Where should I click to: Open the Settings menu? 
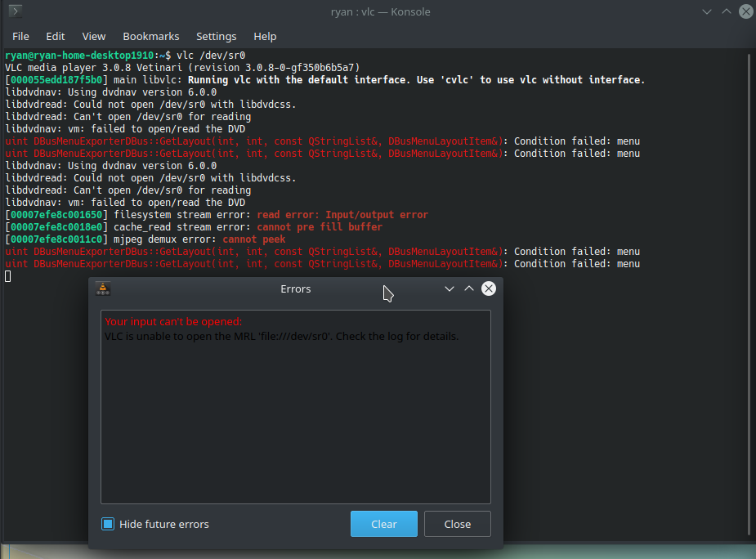[217, 37]
